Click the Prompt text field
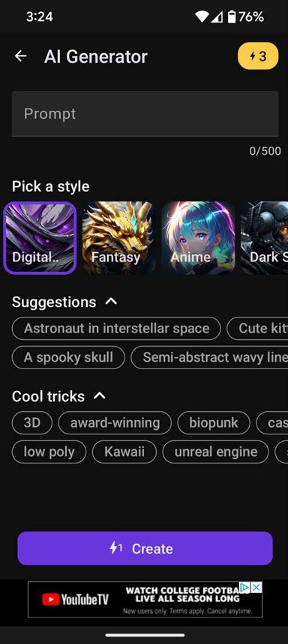Screen dimensions: 288x644 [x=145, y=114]
